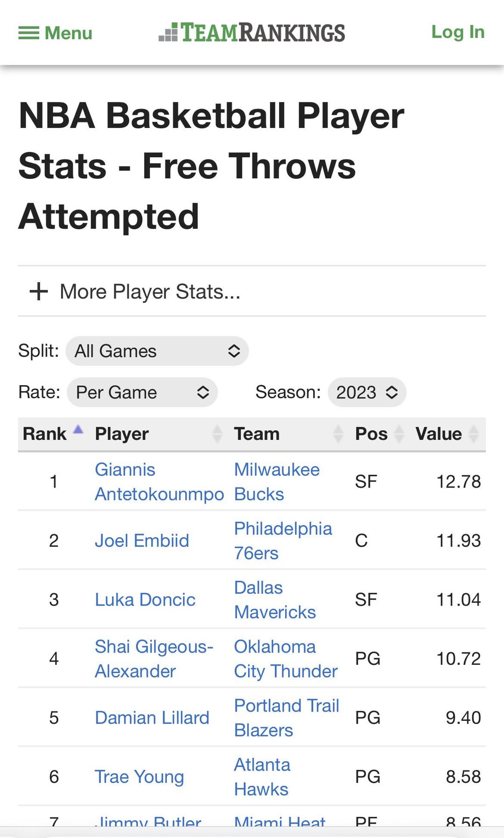Open Atlanta Hawks team page
The image size is (504, 838).
pos(261,777)
